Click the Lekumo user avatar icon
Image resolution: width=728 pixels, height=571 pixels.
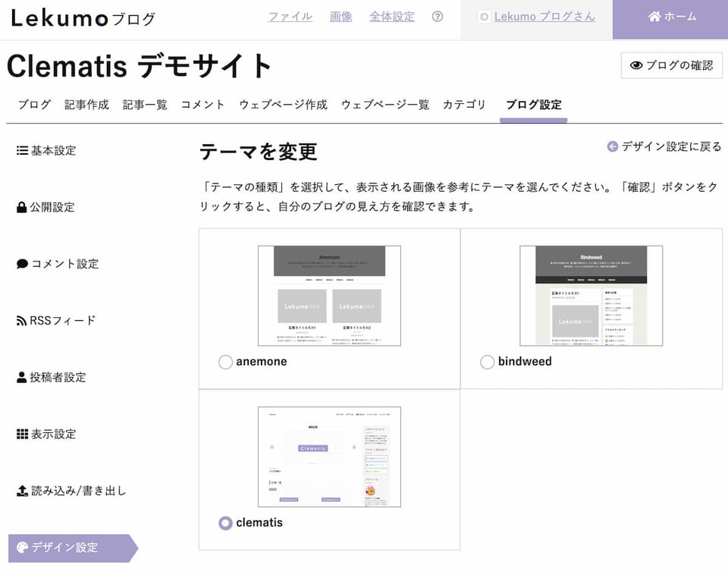coord(484,17)
